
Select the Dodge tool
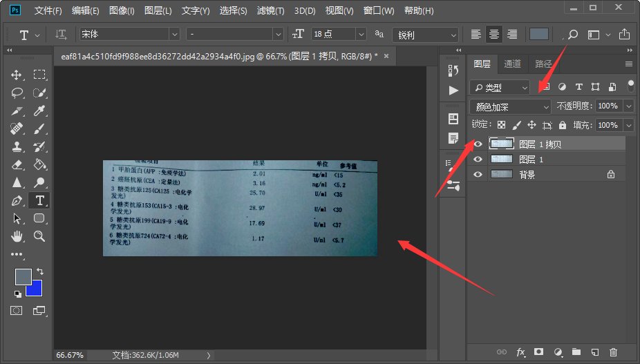(39, 182)
